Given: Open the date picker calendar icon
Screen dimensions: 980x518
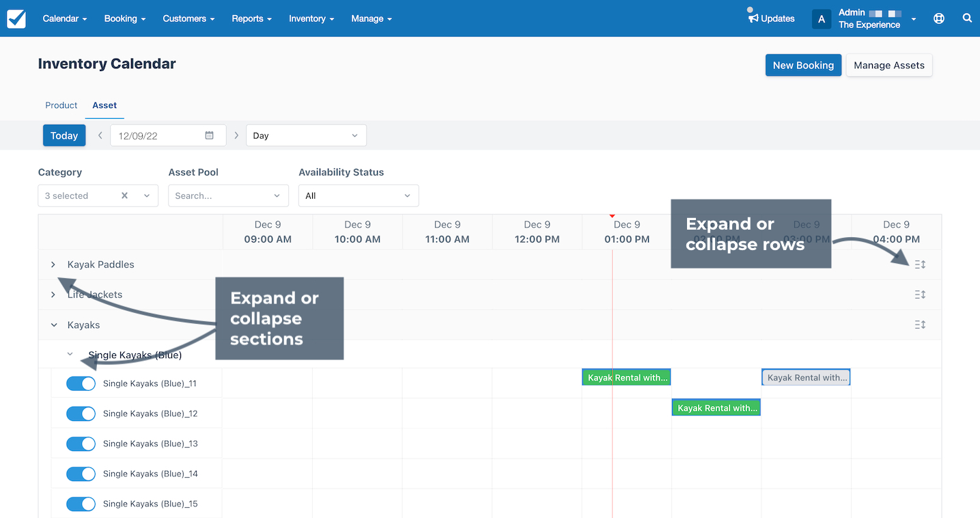Looking at the screenshot, I should click(210, 135).
